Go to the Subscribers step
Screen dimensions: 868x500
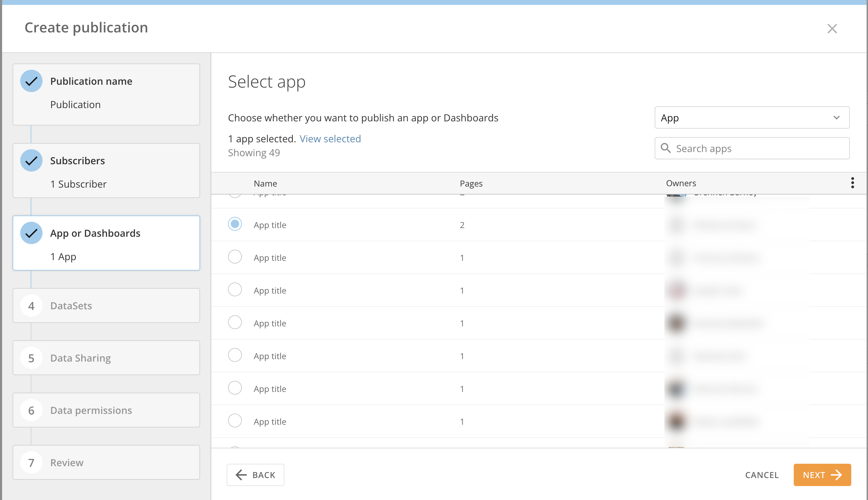coord(106,171)
